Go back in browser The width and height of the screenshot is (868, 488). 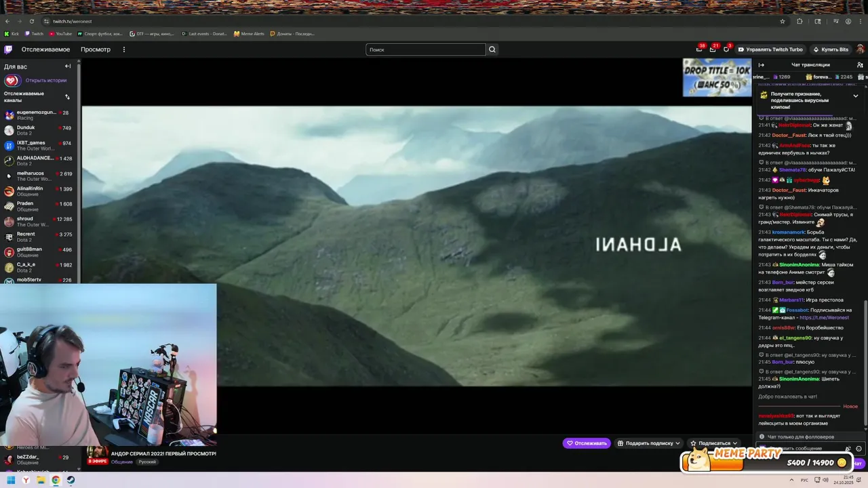coord(7,21)
